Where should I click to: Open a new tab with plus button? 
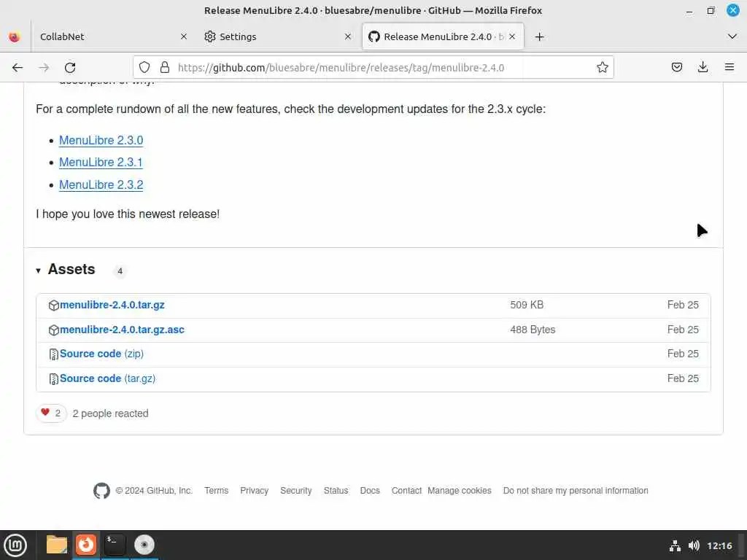tap(539, 36)
